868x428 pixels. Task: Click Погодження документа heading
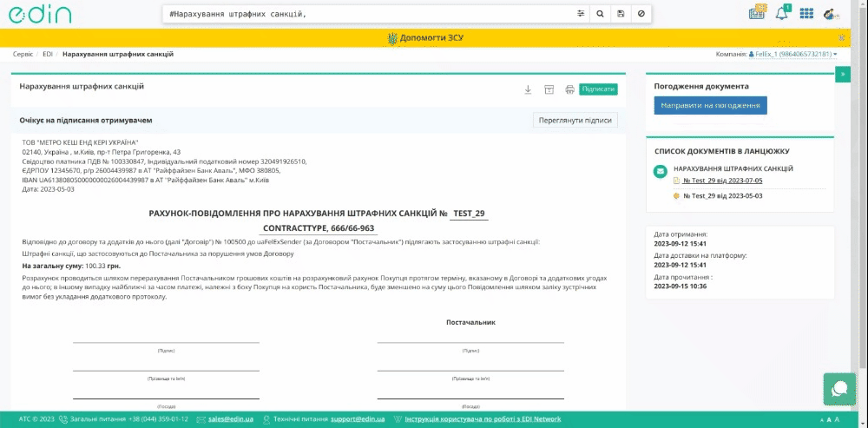point(701,86)
